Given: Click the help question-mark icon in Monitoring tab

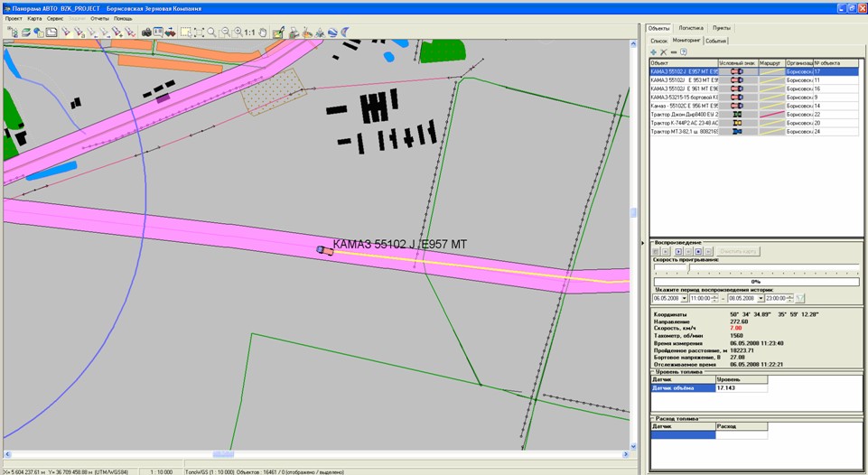Looking at the screenshot, I should [684, 51].
